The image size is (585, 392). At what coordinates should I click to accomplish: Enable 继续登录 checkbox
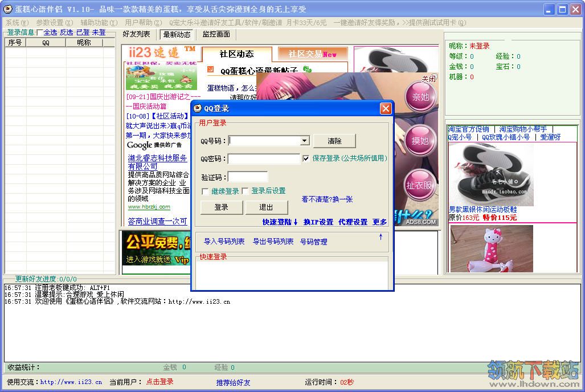[x=205, y=191]
